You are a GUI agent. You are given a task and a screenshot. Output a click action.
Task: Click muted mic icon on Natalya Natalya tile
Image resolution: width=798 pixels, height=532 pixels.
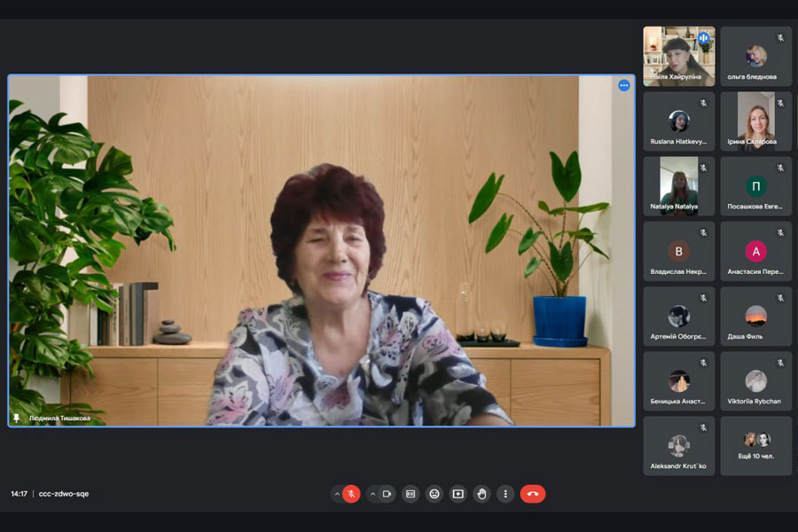click(703, 168)
